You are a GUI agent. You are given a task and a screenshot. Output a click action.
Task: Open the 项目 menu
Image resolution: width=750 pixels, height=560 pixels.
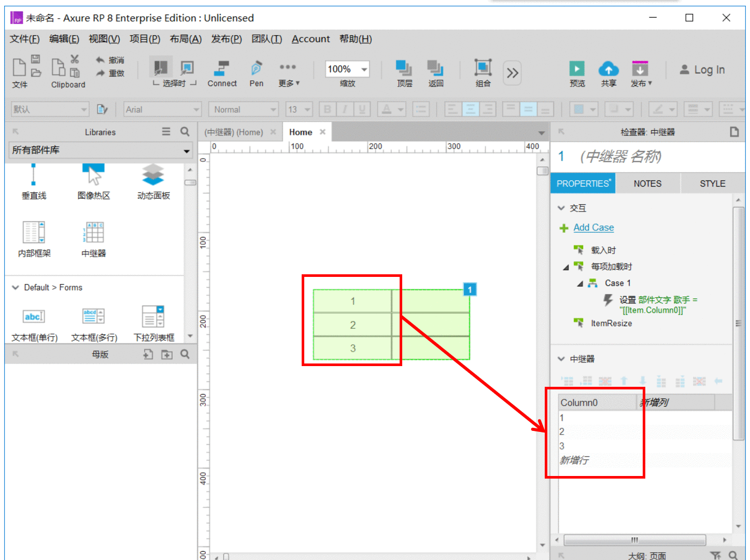tap(145, 39)
